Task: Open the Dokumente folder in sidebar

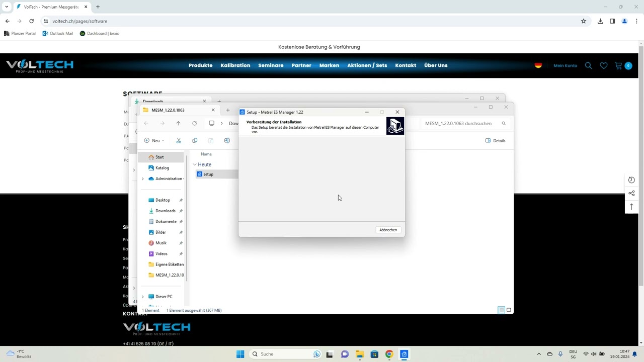Action: (166, 221)
